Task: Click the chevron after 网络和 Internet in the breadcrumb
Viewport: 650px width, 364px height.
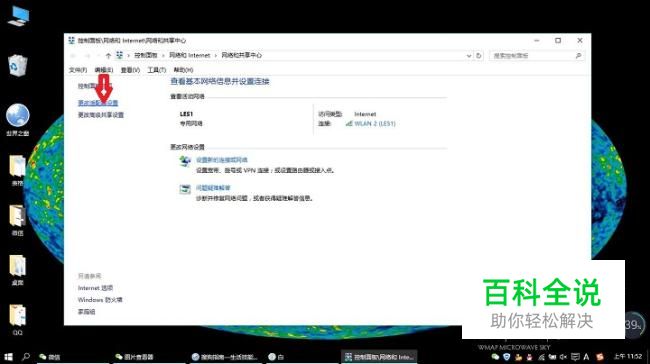Action: pyautogui.click(x=216, y=56)
